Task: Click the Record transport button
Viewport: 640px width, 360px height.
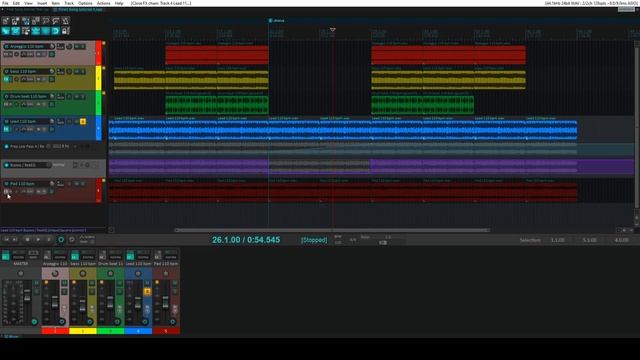Action: click(61, 240)
